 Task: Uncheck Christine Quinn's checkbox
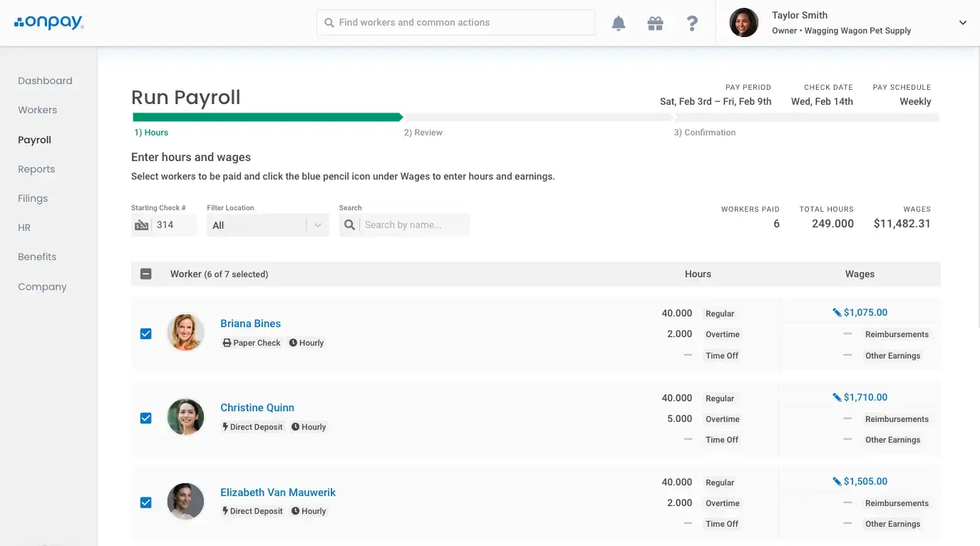click(146, 418)
